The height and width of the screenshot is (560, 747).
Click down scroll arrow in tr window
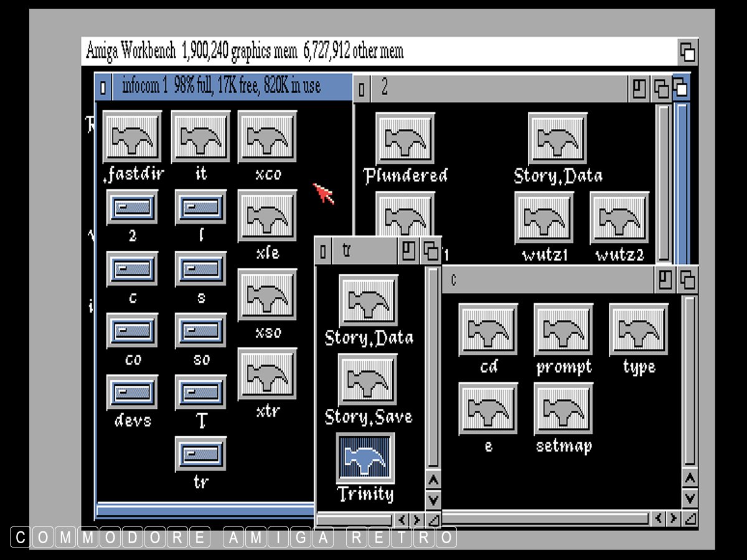click(433, 499)
